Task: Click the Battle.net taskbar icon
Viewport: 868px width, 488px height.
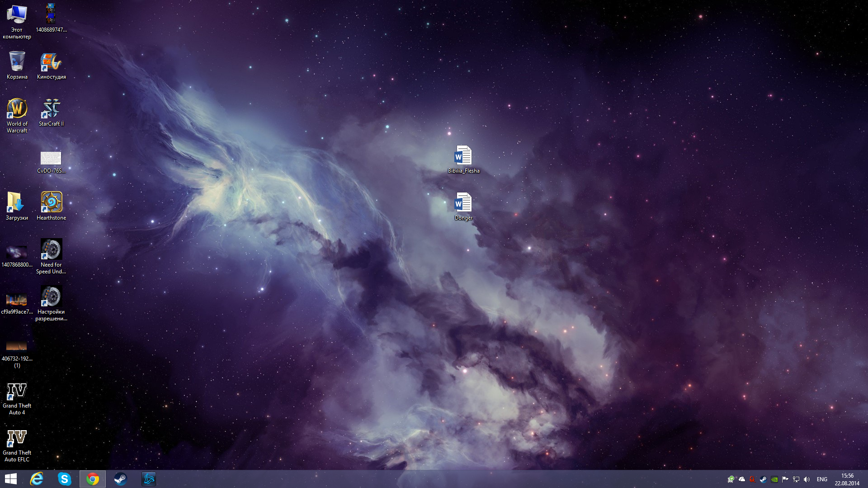Action: 149,479
